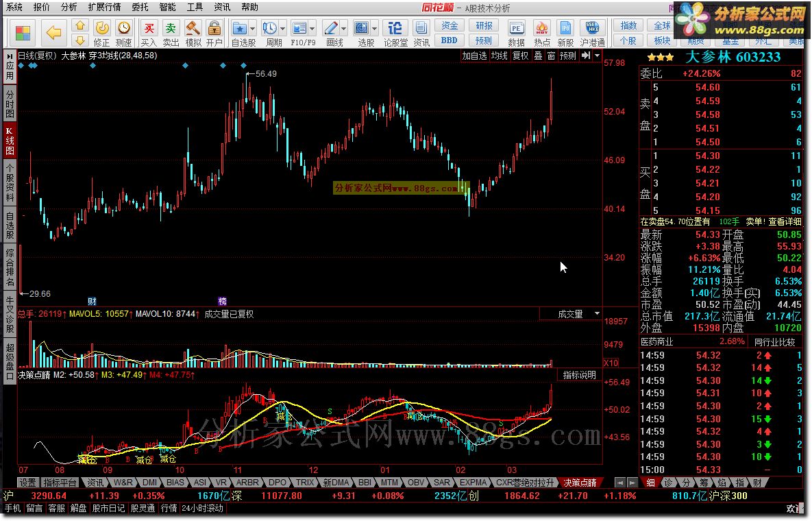Open the 论股堂 forum icon
Screen dimensions: 812x521
point(395,33)
